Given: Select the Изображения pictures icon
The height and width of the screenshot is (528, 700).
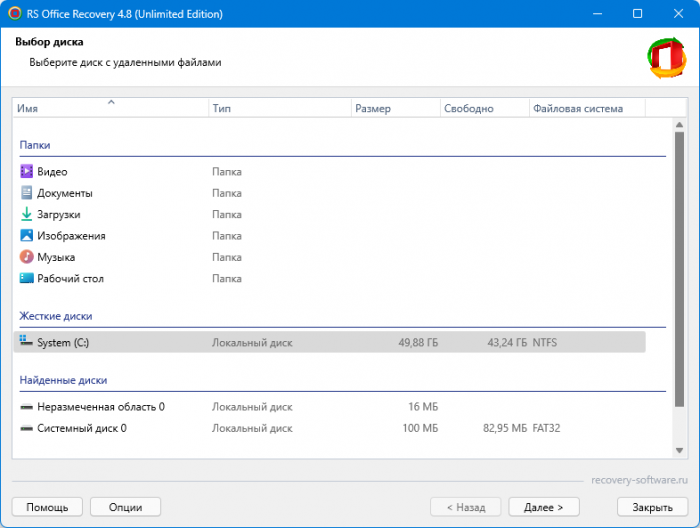Looking at the screenshot, I should pos(26,236).
